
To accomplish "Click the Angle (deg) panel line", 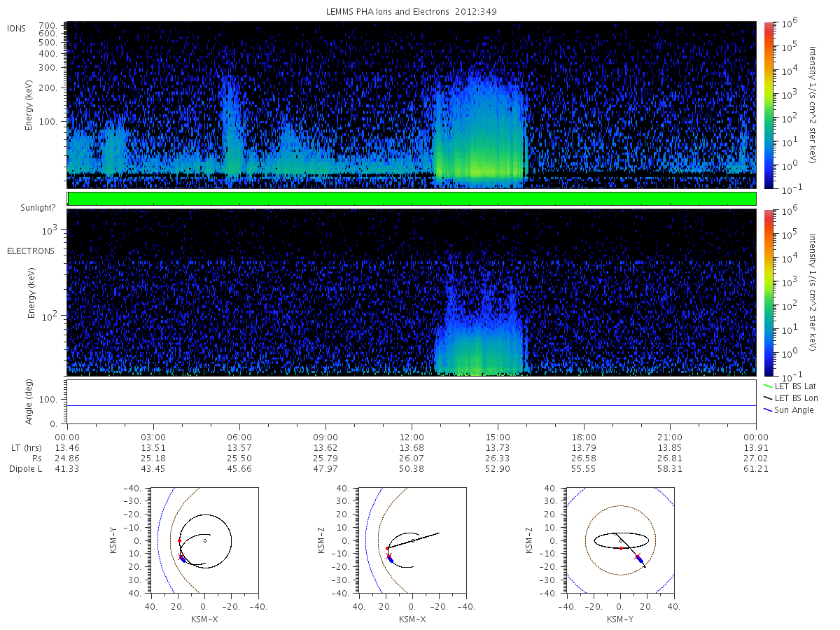I will pyautogui.click(x=412, y=405).
